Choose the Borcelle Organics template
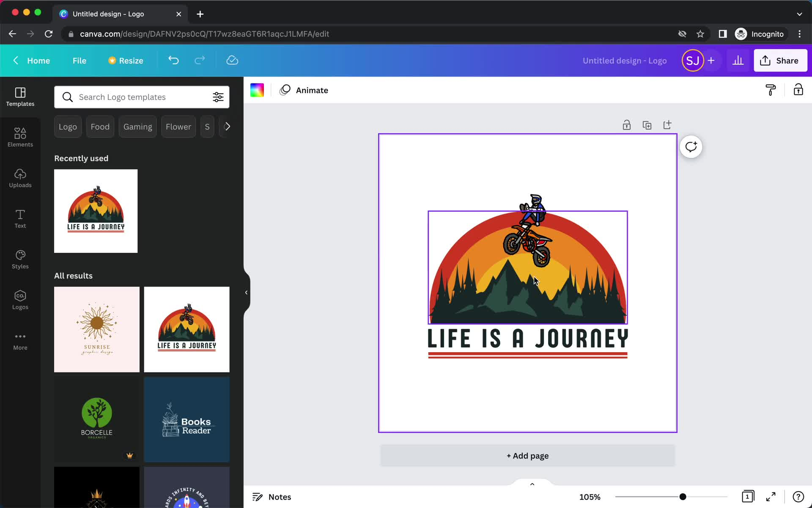812x508 pixels. 97,420
